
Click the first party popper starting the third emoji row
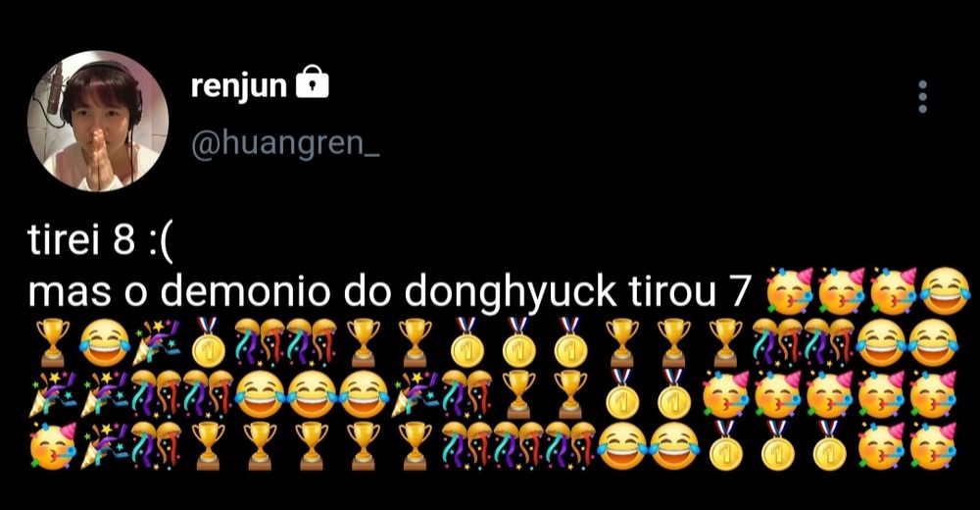[x=52, y=394]
